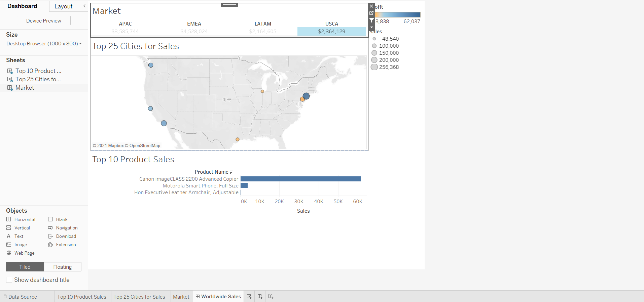The height and width of the screenshot is (302, 644).
Task: Click the Profit color gradient legend
Action: point(398,15)
